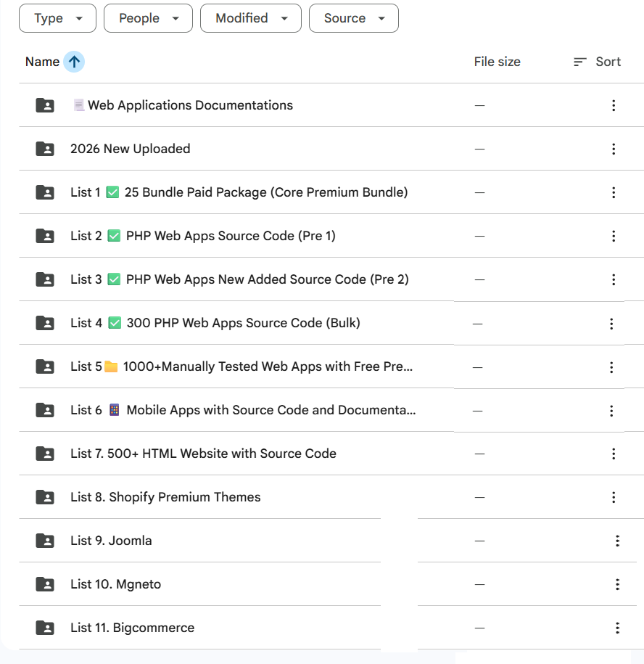Open three-dot menu for List 9. Joomla
The height and width of the screenshot is (664, 644).
point(617,541)
